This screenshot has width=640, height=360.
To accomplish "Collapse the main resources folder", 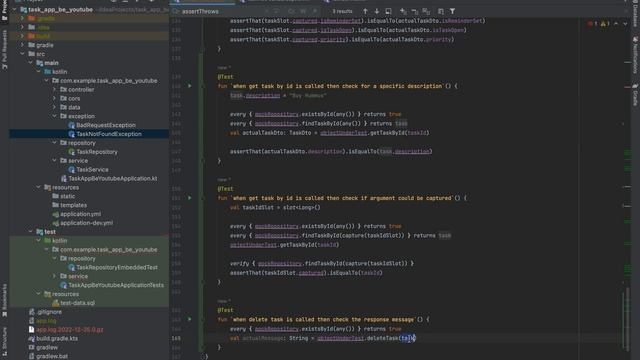I will (38, 187).
